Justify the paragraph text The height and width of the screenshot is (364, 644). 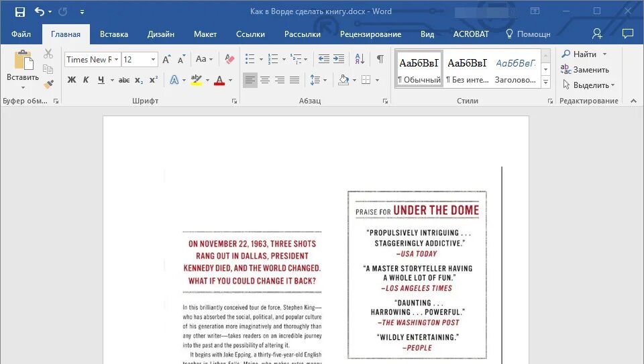(x=294, y=80)
